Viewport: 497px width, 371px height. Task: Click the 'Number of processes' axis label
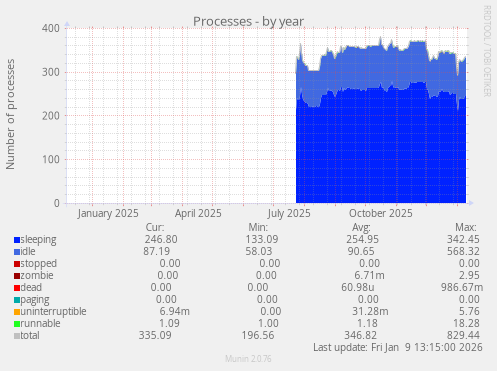pos(10,114)
